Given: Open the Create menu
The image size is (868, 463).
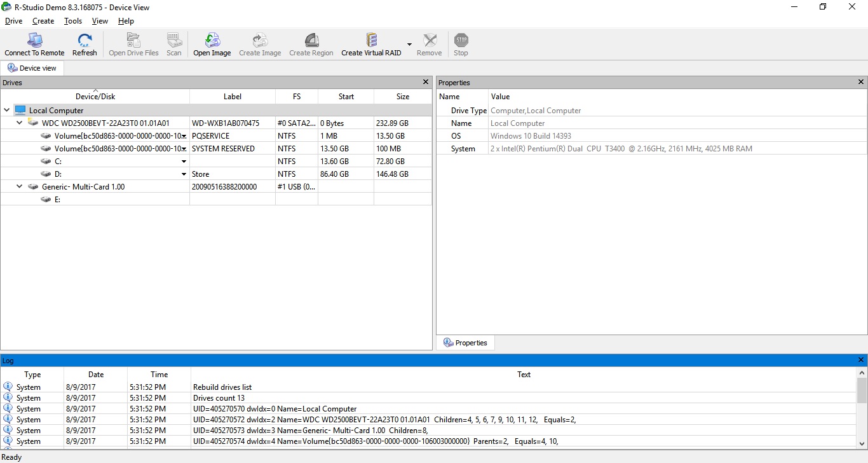Looking at the screenshot, I should coord(43,21).
